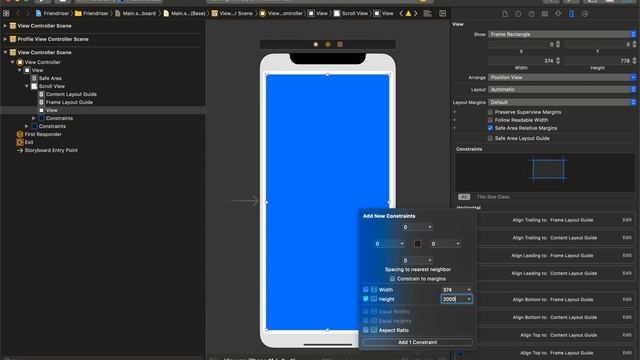
Task: Open the Attributes inspector icon
Action: pyautogui.click(x=558, y=13)
